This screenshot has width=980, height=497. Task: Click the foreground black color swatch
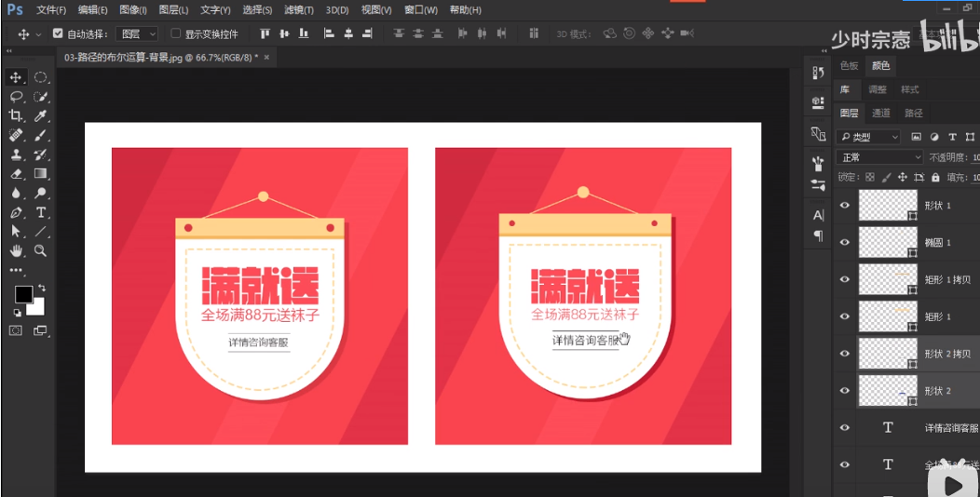pos(23,295)
